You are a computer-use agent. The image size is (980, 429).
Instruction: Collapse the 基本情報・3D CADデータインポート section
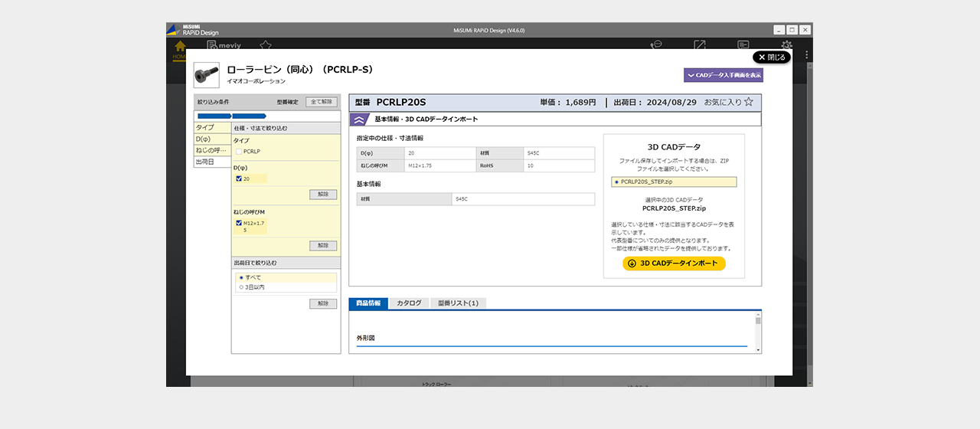(359, 120)
